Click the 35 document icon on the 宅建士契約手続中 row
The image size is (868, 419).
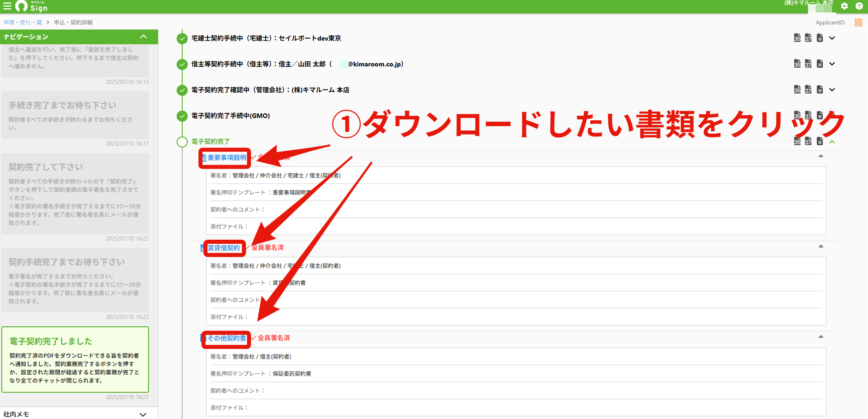pyautogui.click(x=797, y=38)
